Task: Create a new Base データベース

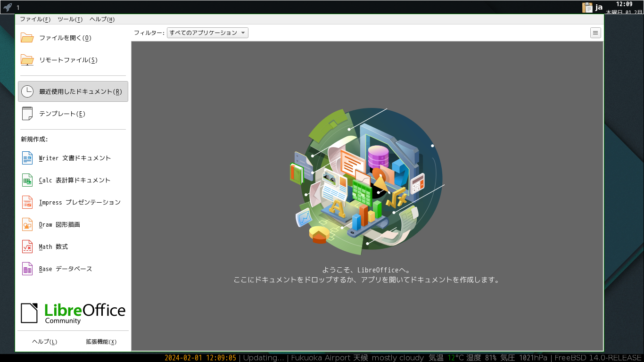Action: pyautogui.click(x=66, y=269)
